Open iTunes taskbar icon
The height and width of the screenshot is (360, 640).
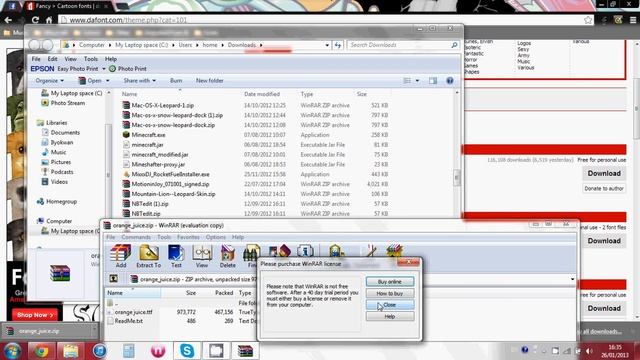point(99,351)
